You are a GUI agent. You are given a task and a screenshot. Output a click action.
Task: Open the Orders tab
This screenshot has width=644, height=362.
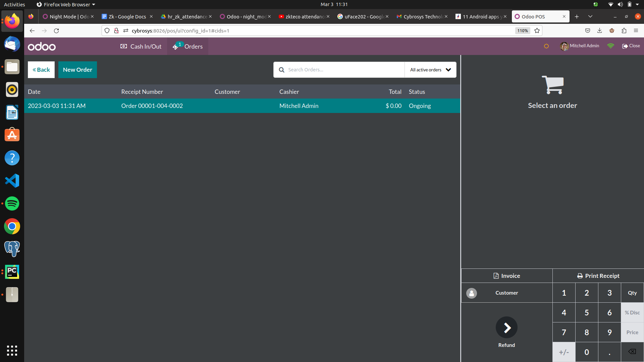click(188, 46)
